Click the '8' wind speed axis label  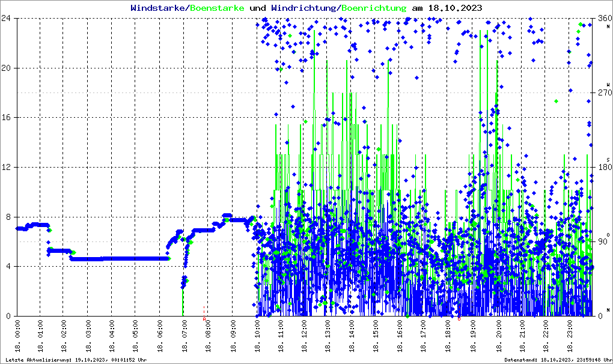[x=8, y=217]
